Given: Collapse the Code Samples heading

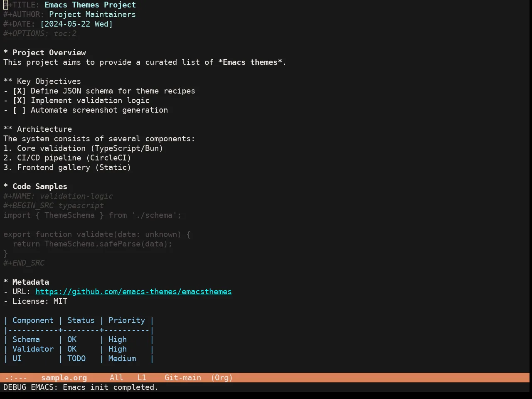Looking at the screenshot, I should point(35,187).
